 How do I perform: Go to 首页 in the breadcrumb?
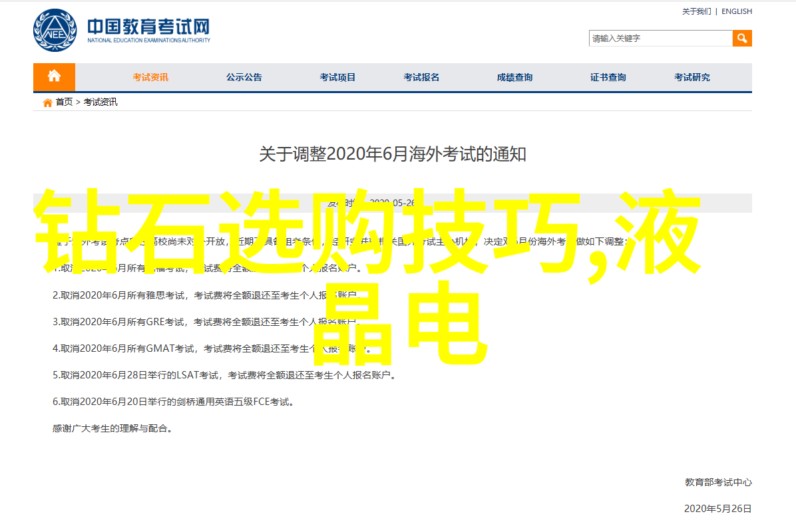tap(64, 102)
